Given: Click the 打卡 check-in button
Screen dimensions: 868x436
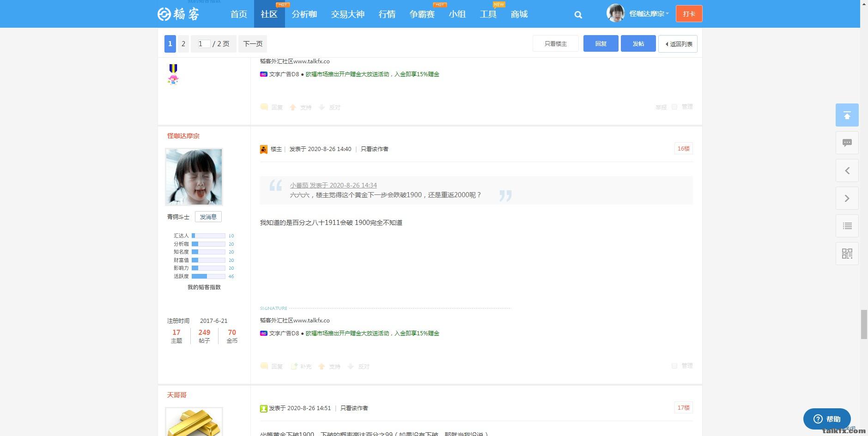Looking at the screenshot, I should 689,14.
